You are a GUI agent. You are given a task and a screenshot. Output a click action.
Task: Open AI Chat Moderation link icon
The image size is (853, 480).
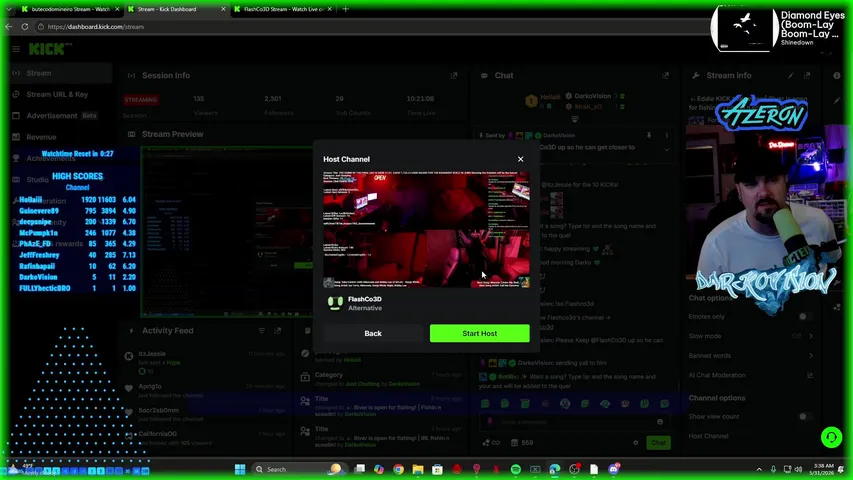810,375
